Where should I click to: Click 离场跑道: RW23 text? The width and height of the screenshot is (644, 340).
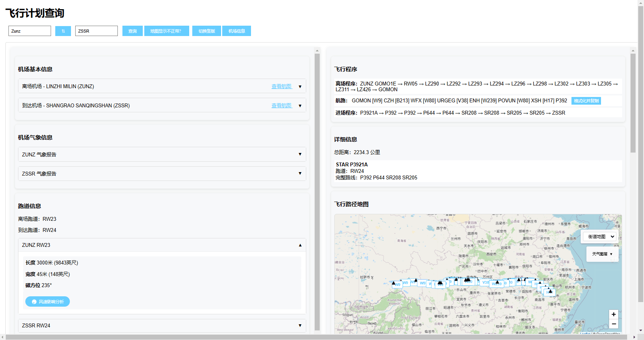pos(37,219)
